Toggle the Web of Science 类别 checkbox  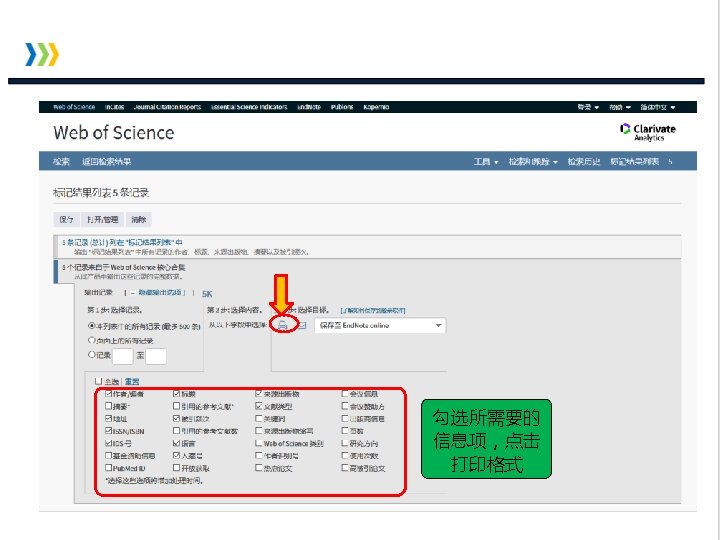coord(259,443)
